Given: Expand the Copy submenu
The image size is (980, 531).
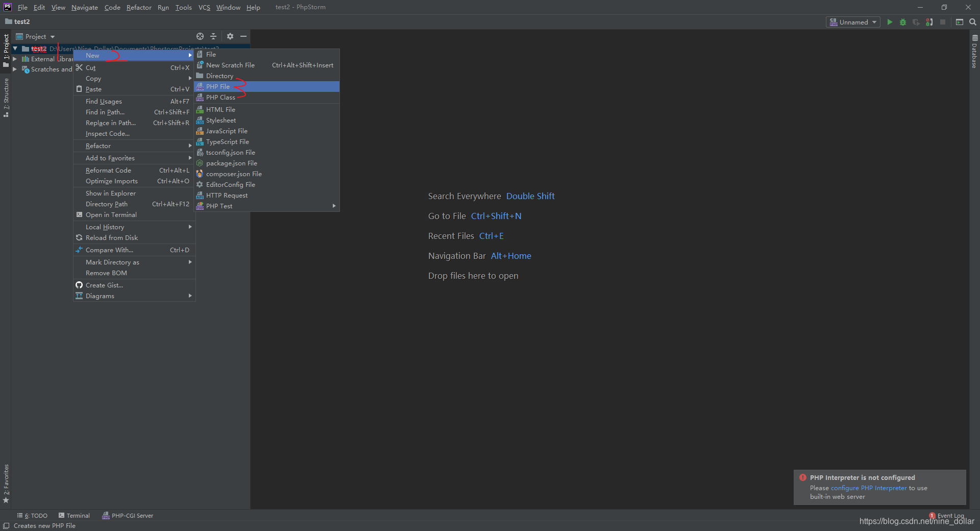Looking at the screenshot, I should point(134,79).
